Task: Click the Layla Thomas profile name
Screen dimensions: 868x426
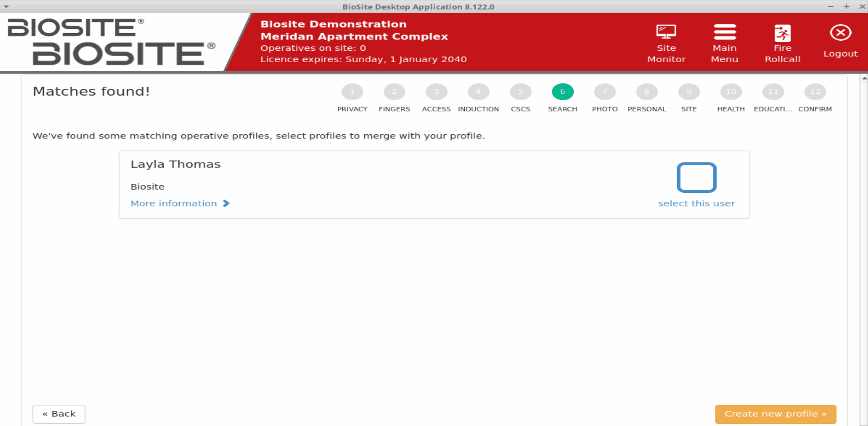Action: [x=176, y=164]
